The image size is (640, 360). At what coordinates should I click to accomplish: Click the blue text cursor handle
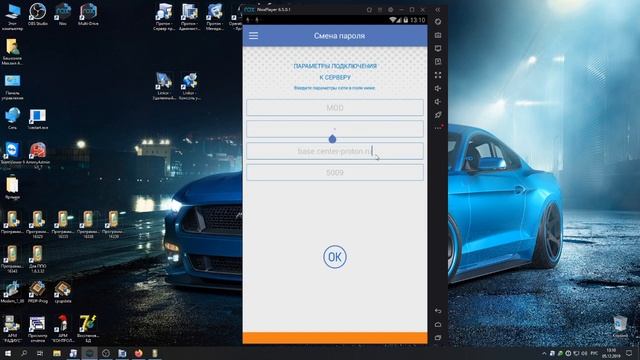tap(332, 139)
